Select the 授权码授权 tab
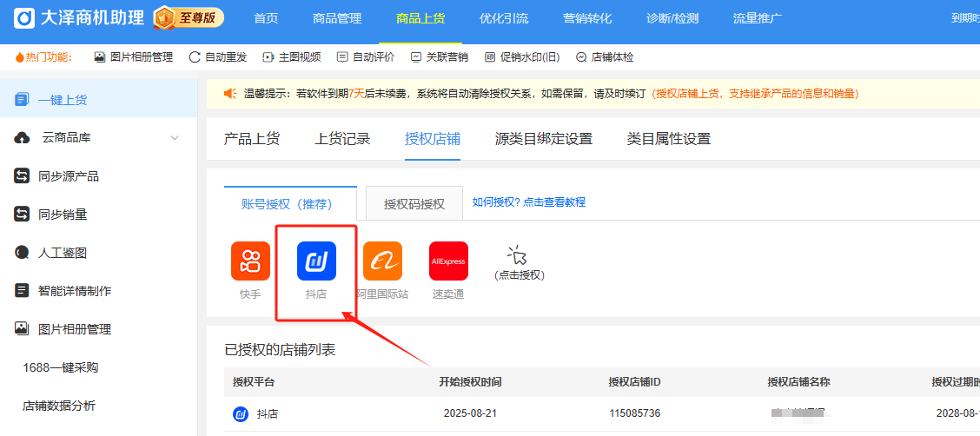Screen dimensions: 980x436 tap(414, 204)
